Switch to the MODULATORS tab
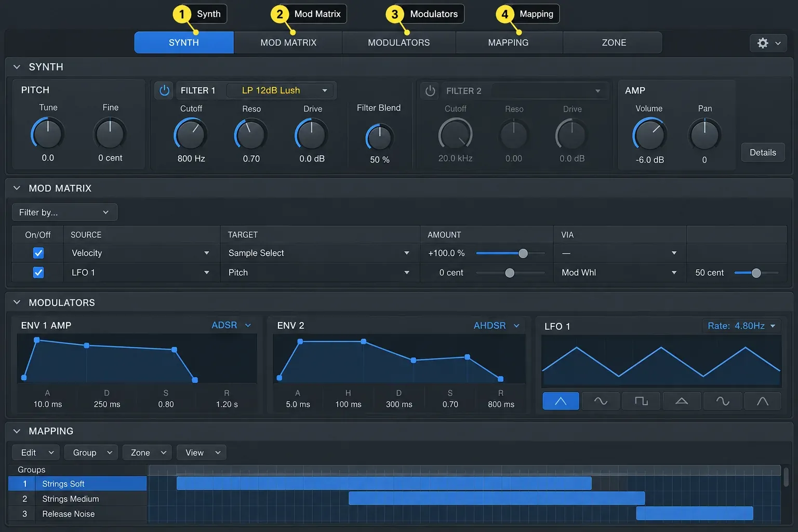Viewport: 798px width, 532px height. 398,43
